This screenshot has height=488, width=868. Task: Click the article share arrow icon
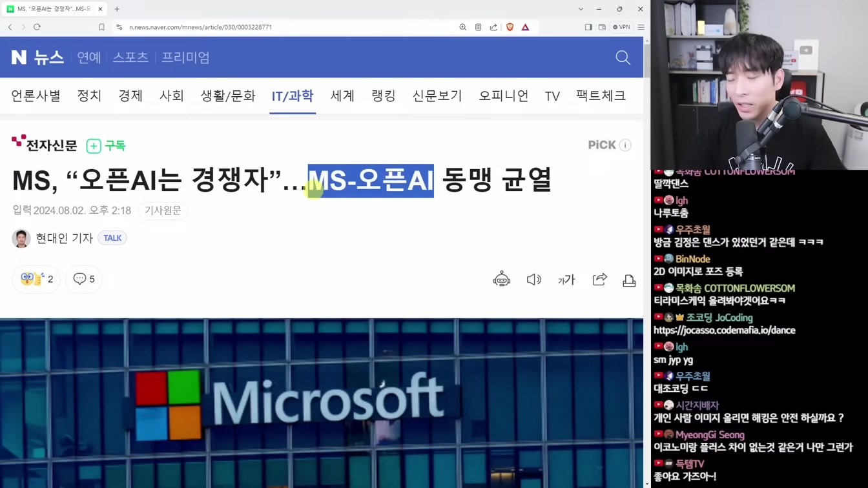tap(599, 280)
